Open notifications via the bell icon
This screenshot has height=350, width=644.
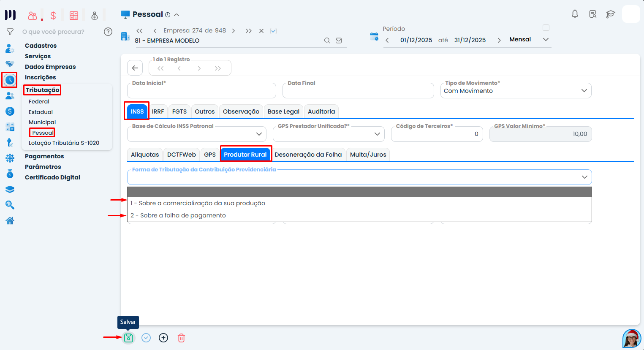click(575, 14)
